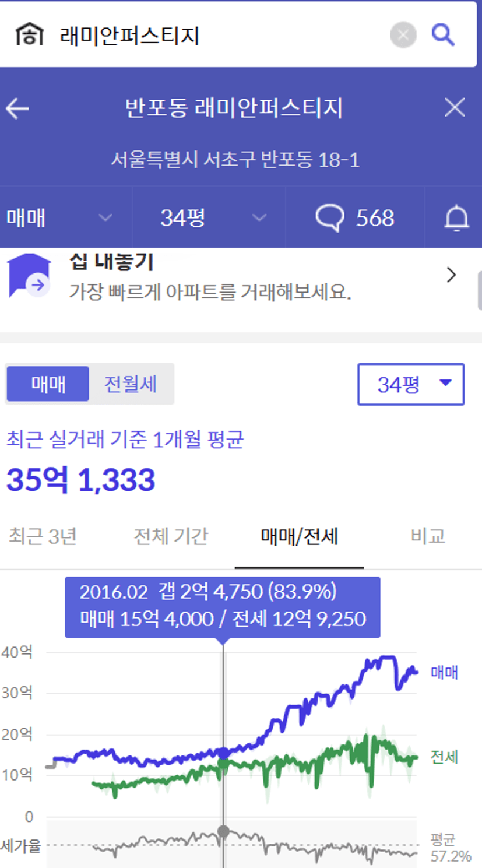Click the price 35억 1,333
This screenshot has width=482, height=868.
pyautogui.click(x=81, y=480)
